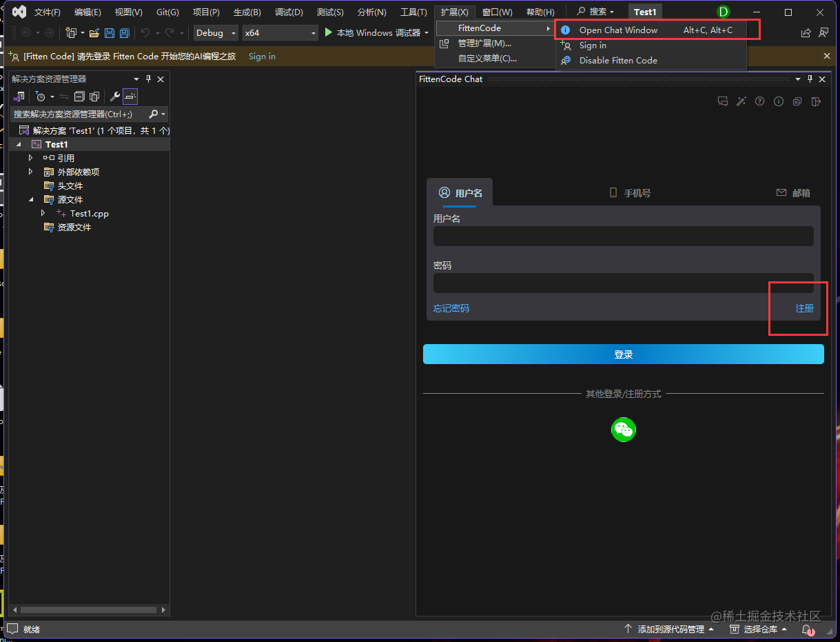This screenshot has height=642, width=840.
Task: Switch to the 手机号 login tab
Action: click(630, 193)
